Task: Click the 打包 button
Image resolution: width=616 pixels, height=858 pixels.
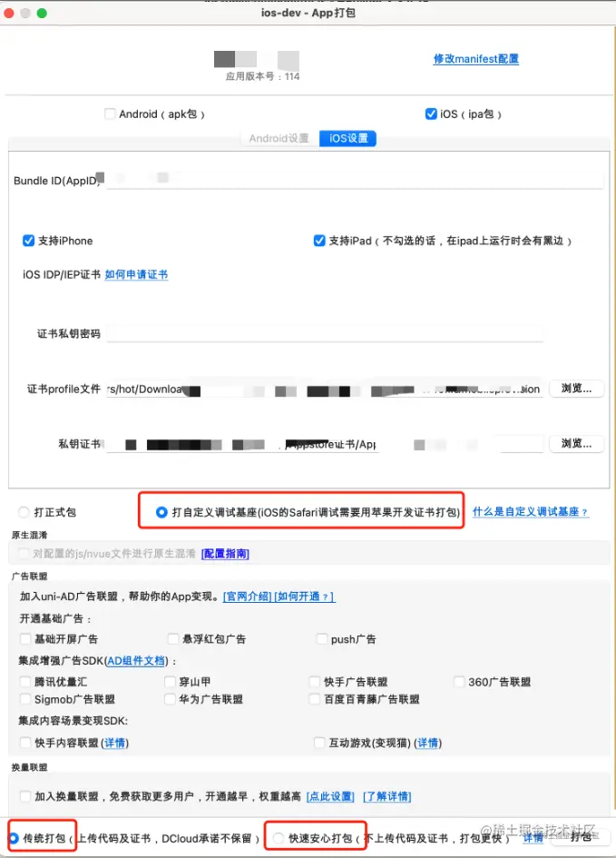Action: pyautogui.click(x=581, y=836)
